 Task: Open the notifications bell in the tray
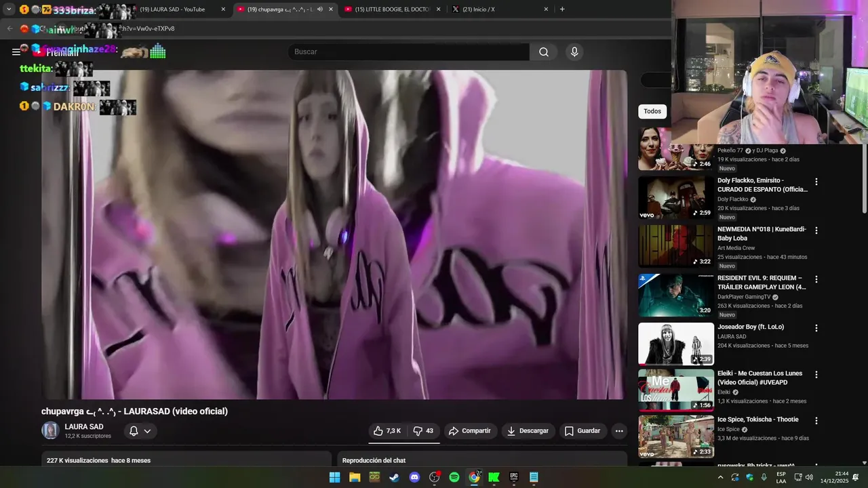click(856, 477)
